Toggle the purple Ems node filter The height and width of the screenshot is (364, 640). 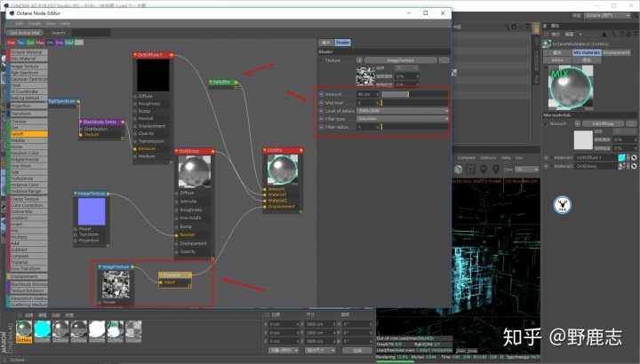pos(60,43)
